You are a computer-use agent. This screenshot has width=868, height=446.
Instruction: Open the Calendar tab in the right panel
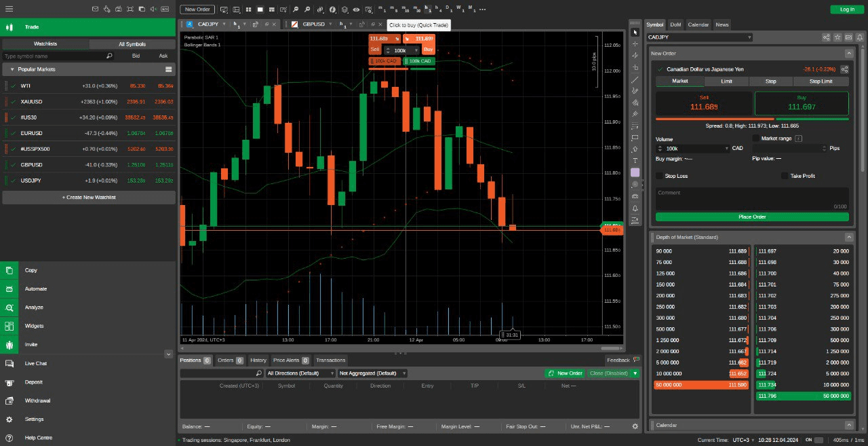tap(698, 24)
